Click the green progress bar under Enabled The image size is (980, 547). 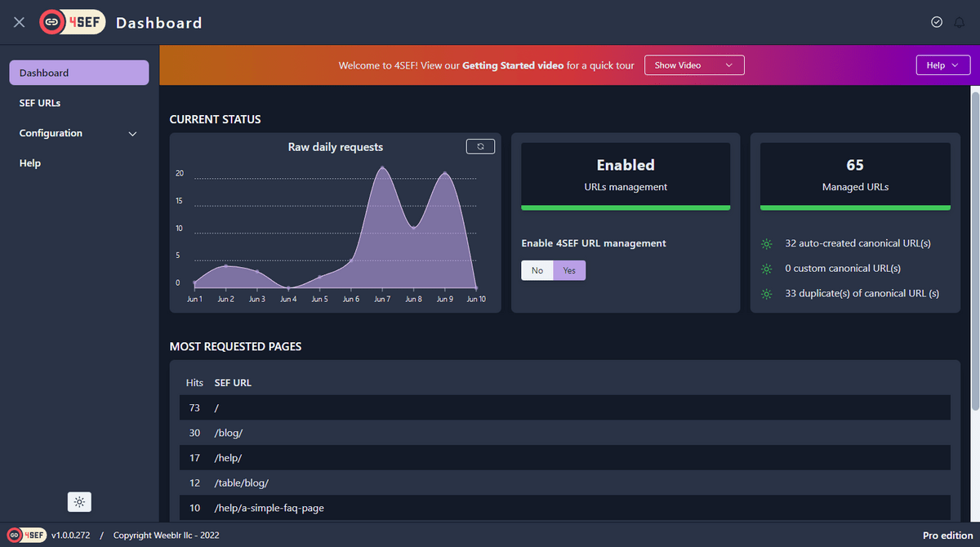tap(626, 208)
